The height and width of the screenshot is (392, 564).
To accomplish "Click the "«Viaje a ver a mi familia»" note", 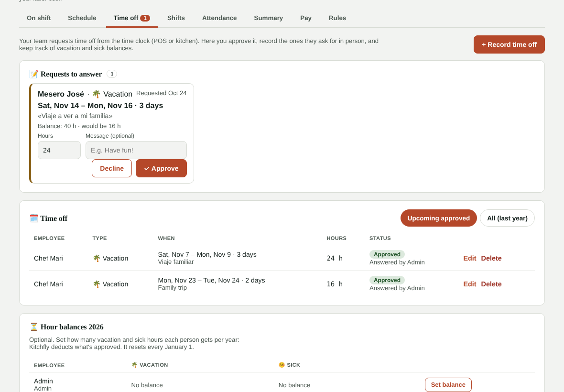I will [x=75, y=116].
